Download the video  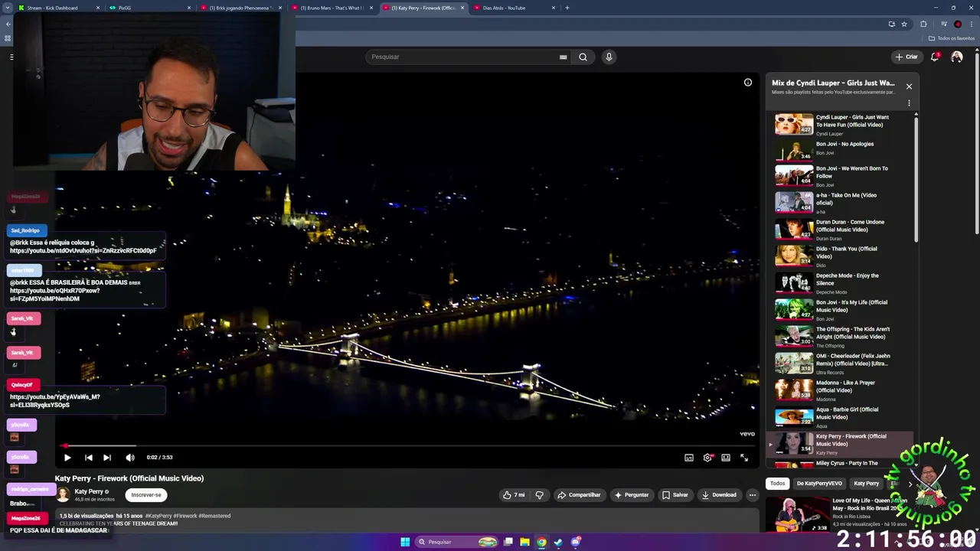[719, 495]
